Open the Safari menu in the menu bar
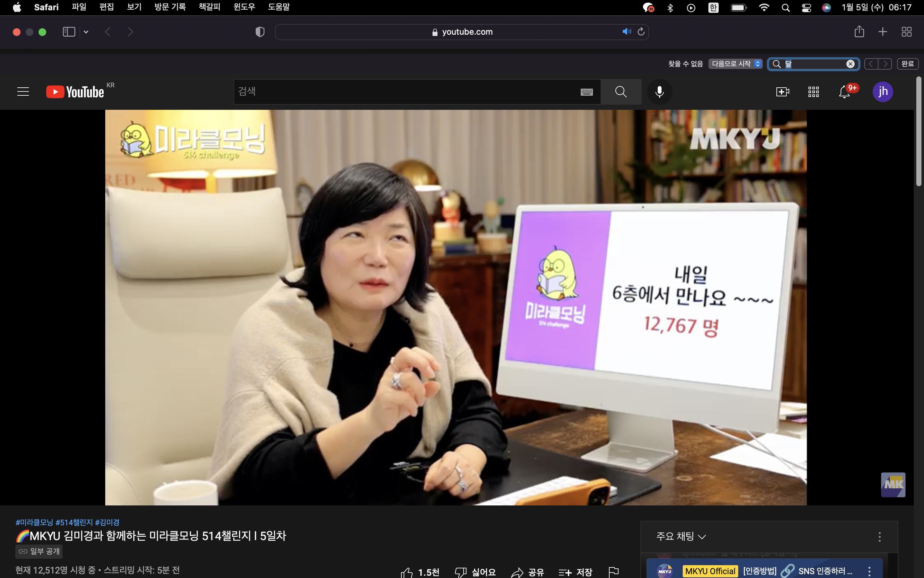This screenshot has height=578, width=924. [46, 7]
